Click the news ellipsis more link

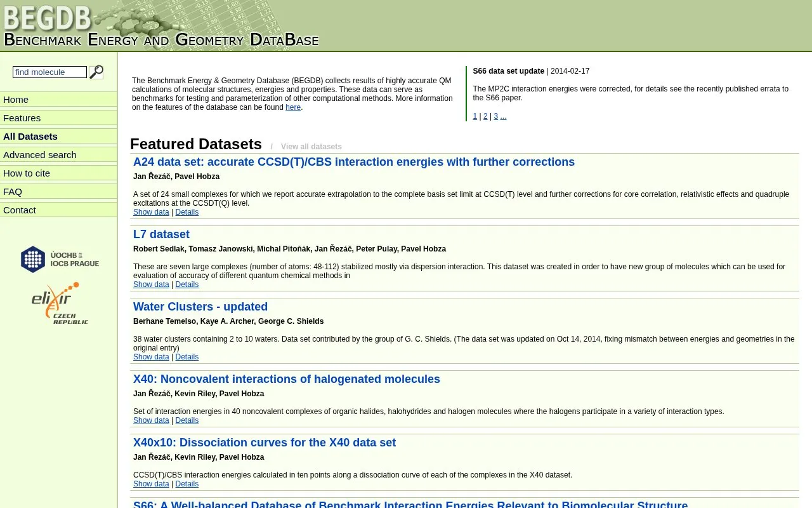[x=503, y=116]
